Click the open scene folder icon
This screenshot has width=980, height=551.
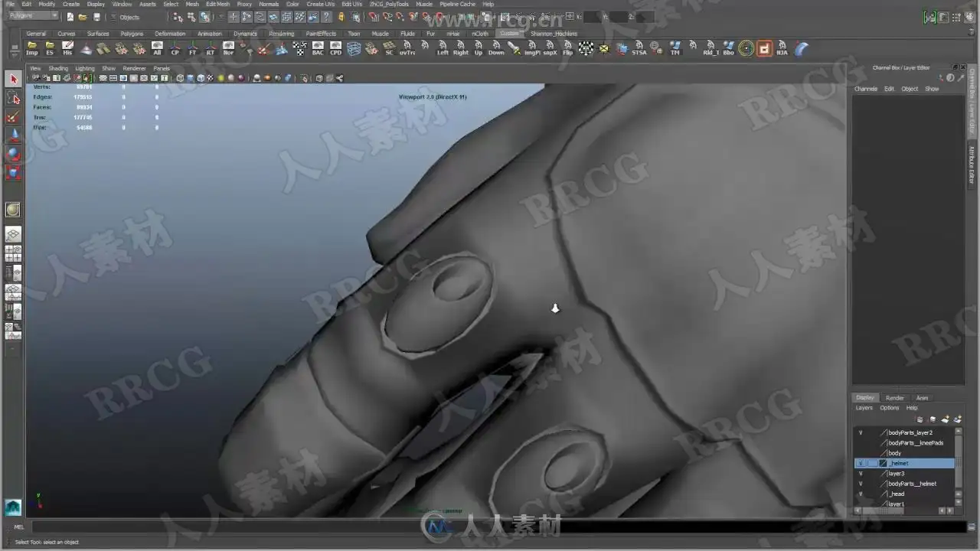pyautogui.click(x=83, y=17)
